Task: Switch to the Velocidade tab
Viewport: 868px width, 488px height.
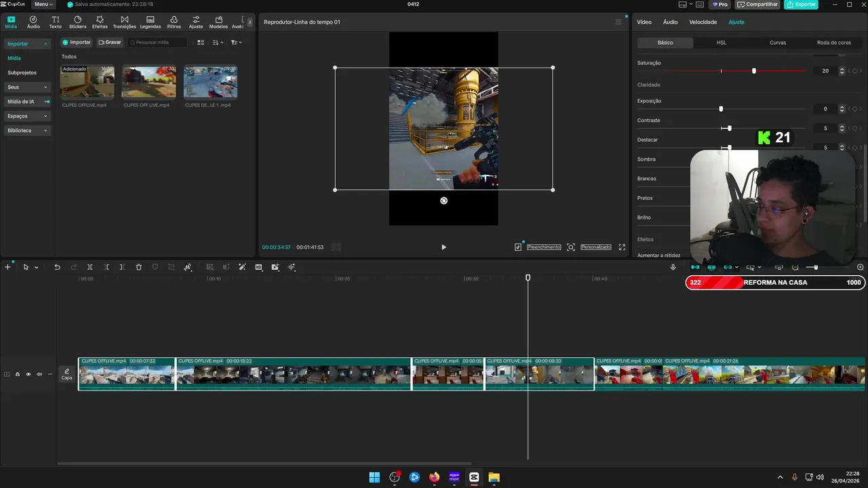Action: (x=703, y=22)
